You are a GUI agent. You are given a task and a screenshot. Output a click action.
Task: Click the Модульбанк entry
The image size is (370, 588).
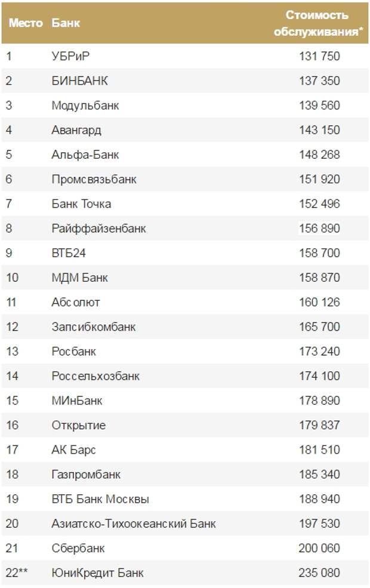click(85, 106)
